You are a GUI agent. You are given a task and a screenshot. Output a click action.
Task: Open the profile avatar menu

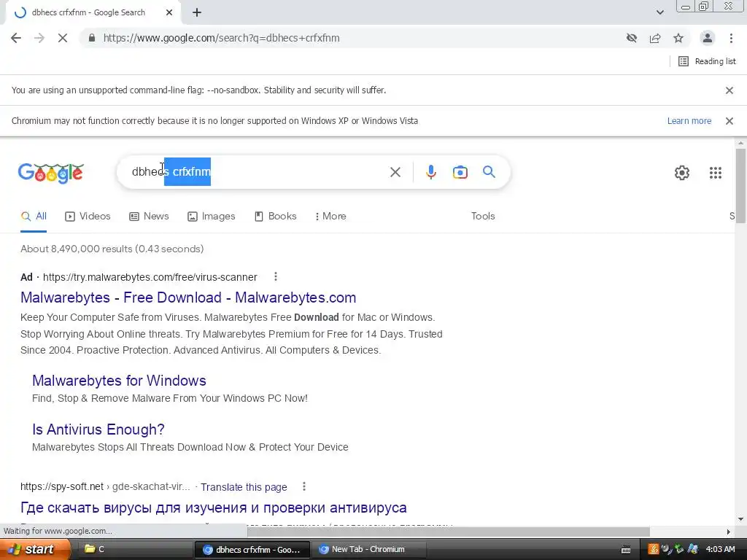pos(708,38)
